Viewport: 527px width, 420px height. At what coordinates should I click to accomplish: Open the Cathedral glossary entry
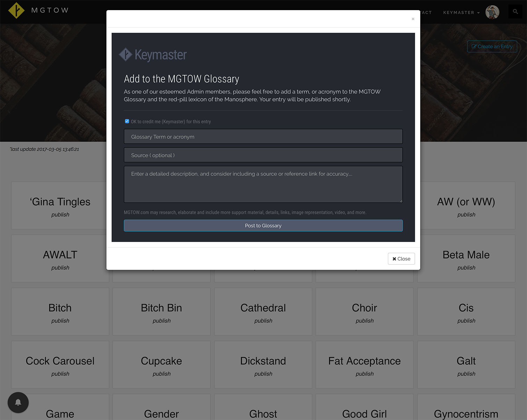[x=263, y=311]
